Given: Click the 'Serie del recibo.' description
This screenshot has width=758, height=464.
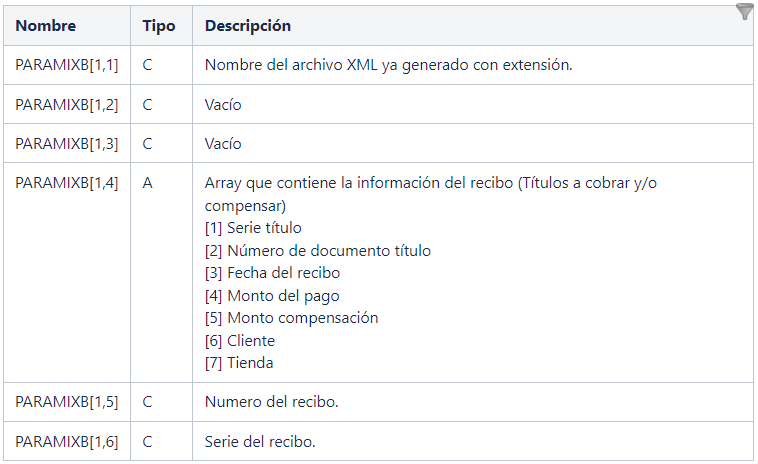Looking at the screenshot, I should [260, 441].
